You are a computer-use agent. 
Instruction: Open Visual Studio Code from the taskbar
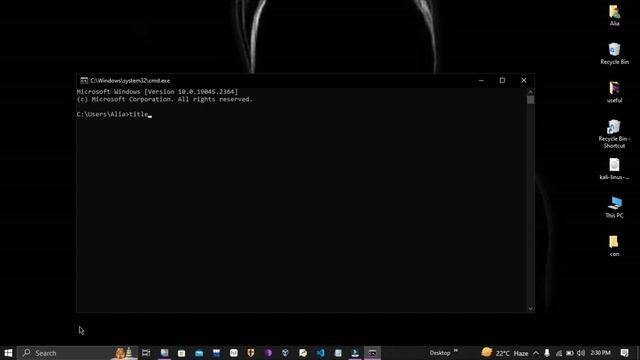[320, 353]
